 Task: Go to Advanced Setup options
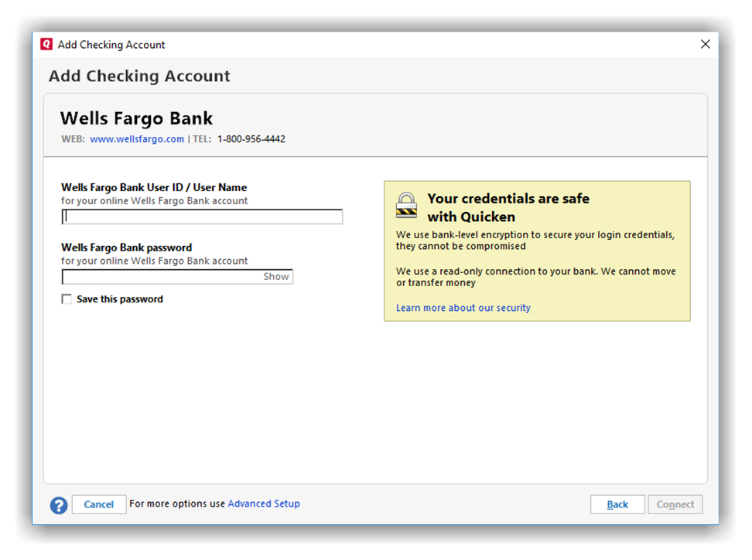[x=263, y=504]
